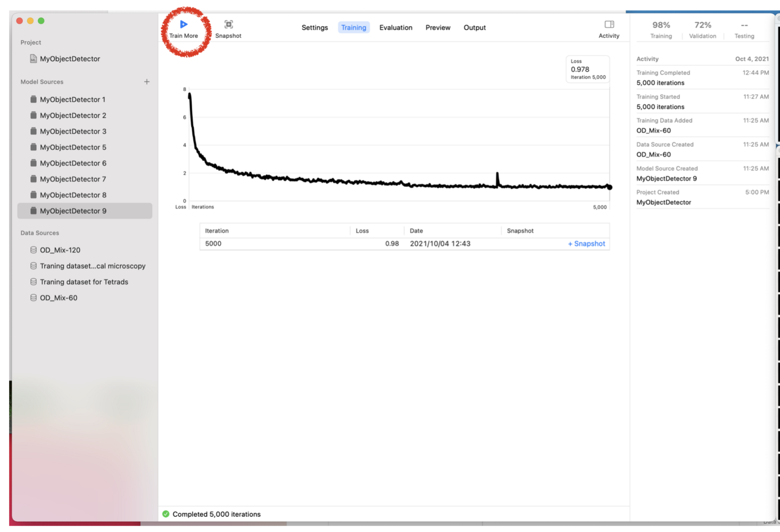Open the OD_Mix-120 data source

click(60, 250)
